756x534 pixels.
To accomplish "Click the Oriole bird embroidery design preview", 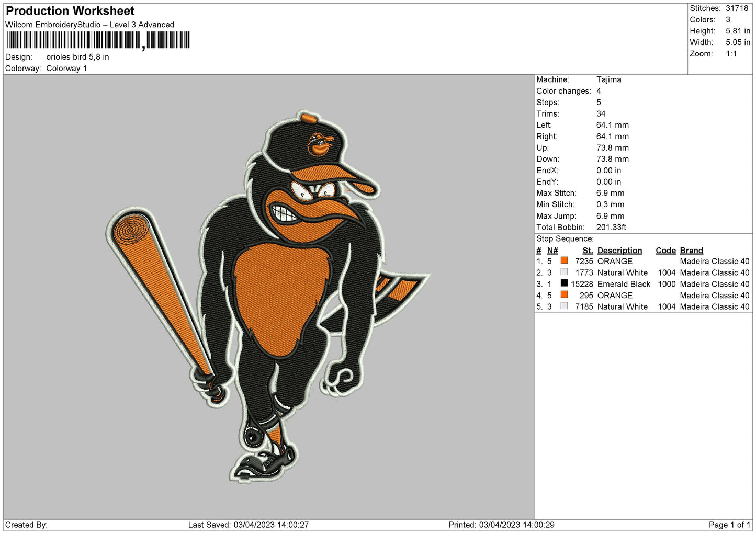I will (269, 297).
